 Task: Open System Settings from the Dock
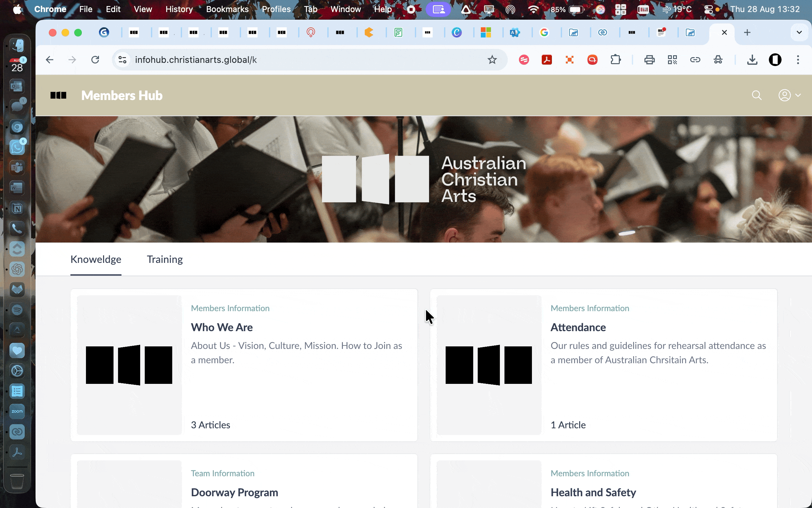point(17,371)
